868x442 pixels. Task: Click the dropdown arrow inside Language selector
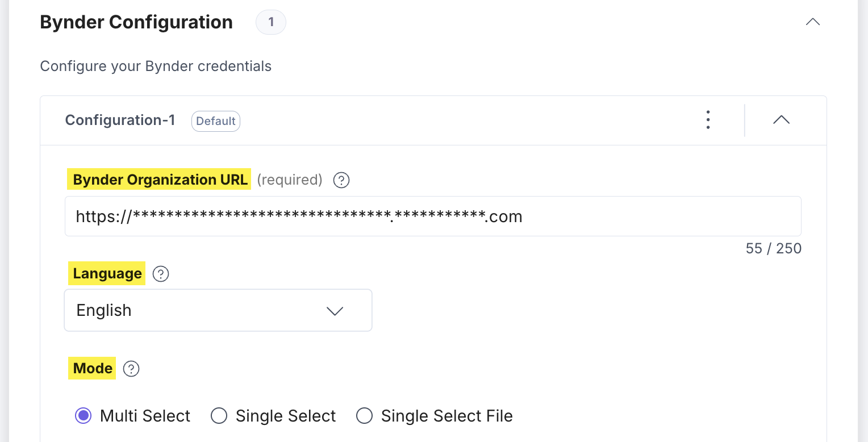pyautogui.click(x=335, y=311)
